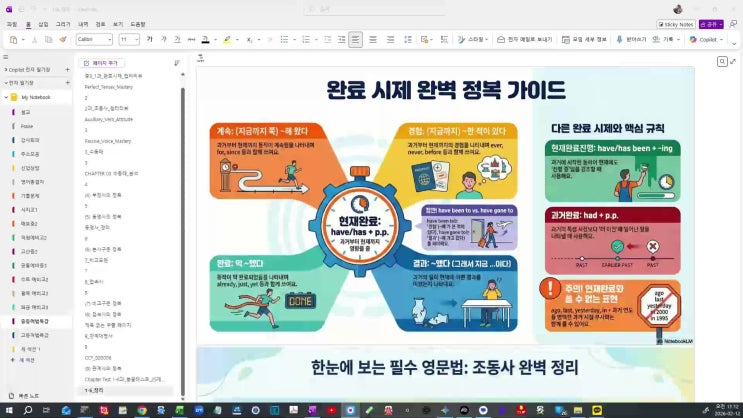Collapse the My Notebook tree
The image size is (743, 418).
point(4,97)
